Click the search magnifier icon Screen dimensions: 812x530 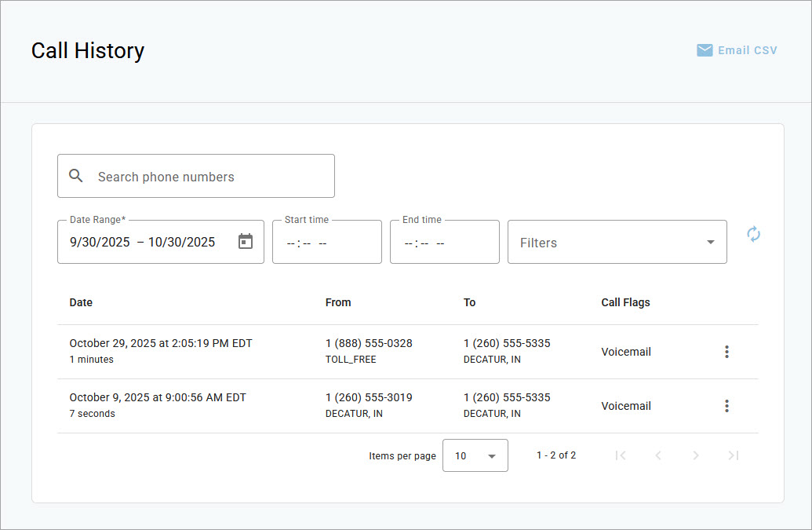[76, 176]
